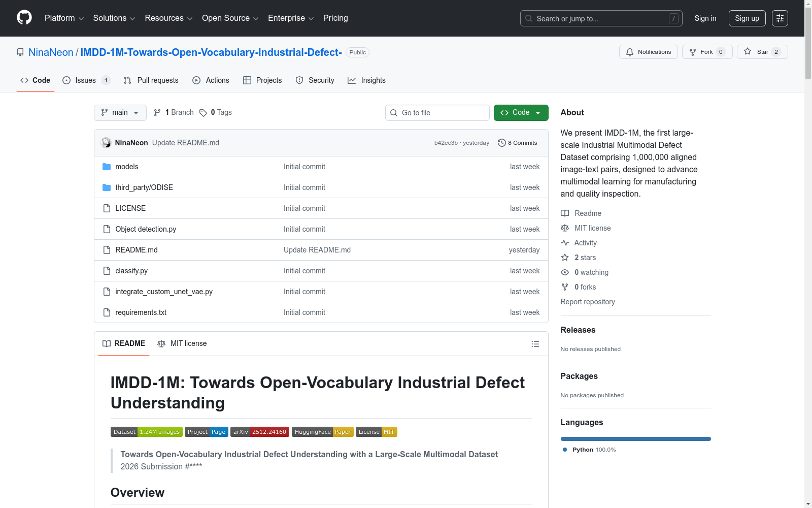Click the book icon beside Readme
Screen dimensions: 812x508
pyautogui.click(x=565, y=213)
